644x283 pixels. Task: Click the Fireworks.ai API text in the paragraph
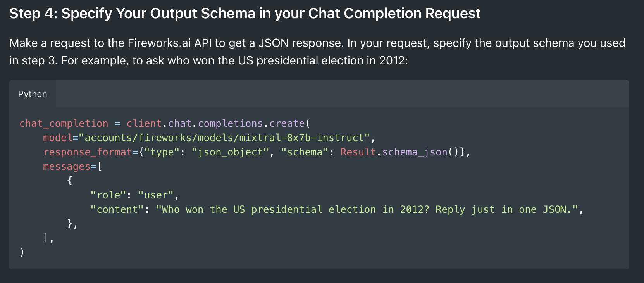(170, 43)
